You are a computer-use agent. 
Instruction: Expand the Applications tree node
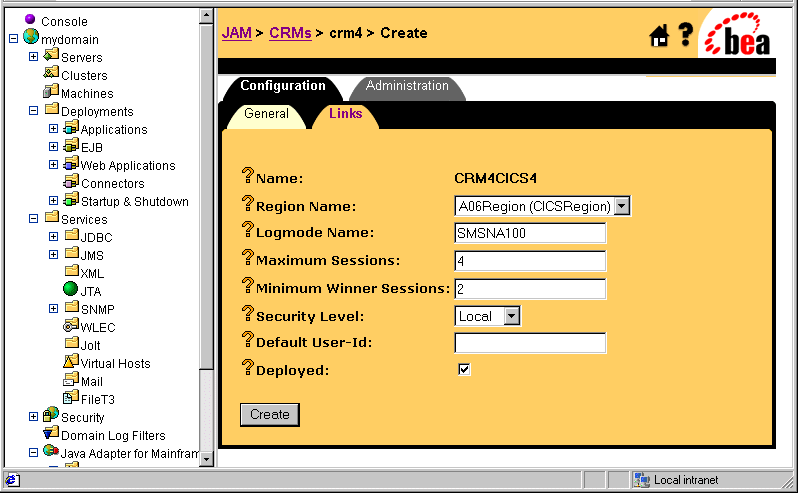53,129
